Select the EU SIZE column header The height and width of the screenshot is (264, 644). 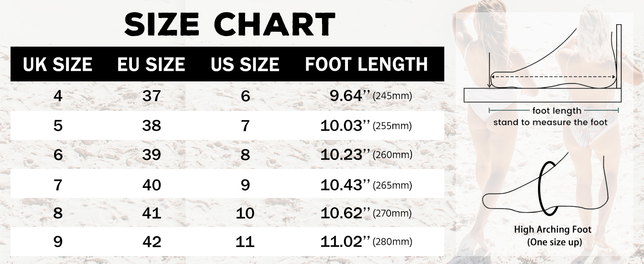(x=151, y=65)
